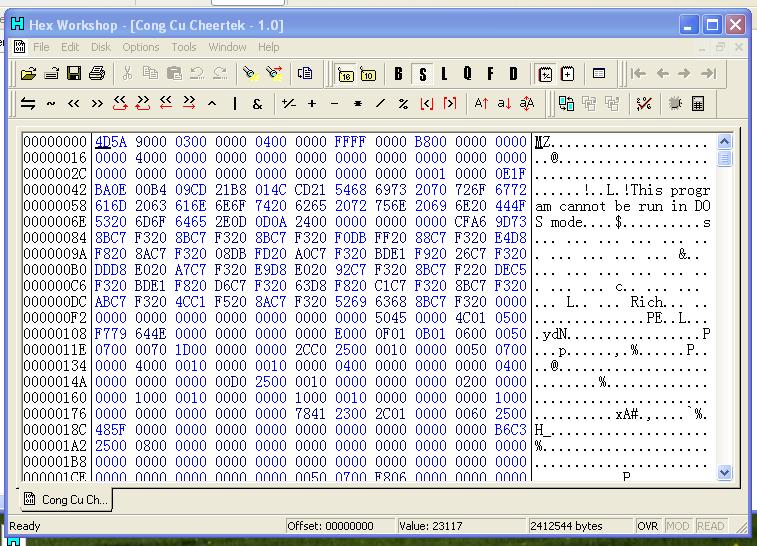757x546 pixels.
Task: Click the unsigned notepad plus icon
Action: coord(567,74)
